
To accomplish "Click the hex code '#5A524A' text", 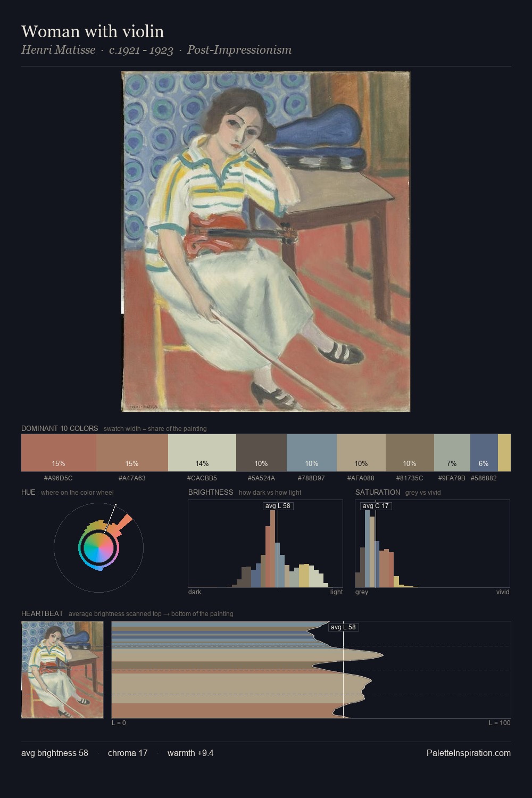I will (261, 478).
